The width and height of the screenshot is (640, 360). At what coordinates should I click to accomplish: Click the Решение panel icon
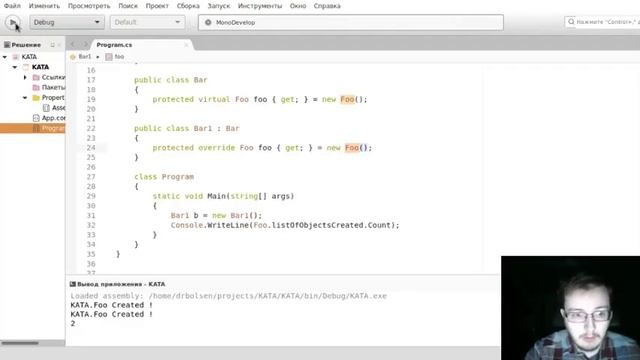pos(7,45)
